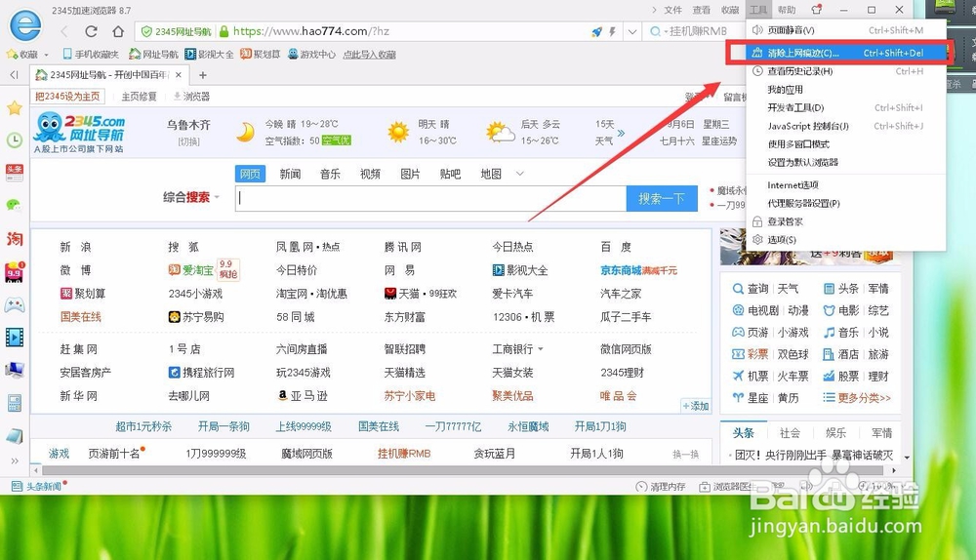976x560 pixels.
Task: Expand more search categories chevron
Action: [x=520, y=174]
